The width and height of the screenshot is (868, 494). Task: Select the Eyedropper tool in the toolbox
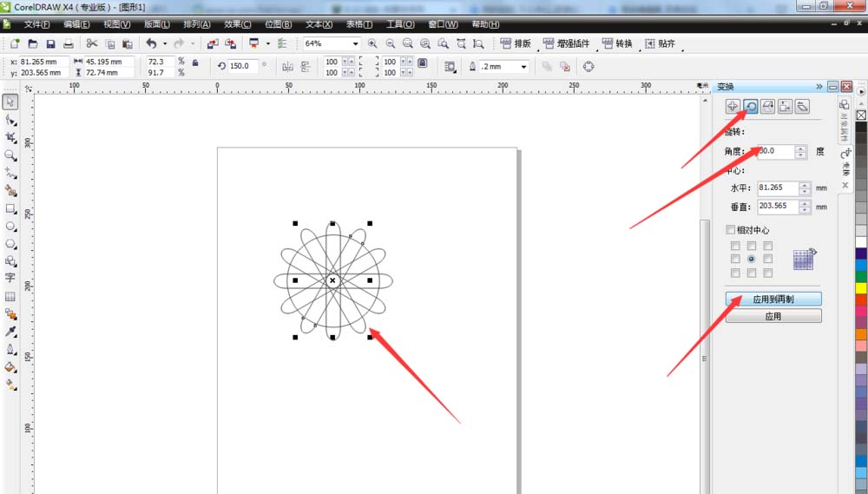[10, 332]
